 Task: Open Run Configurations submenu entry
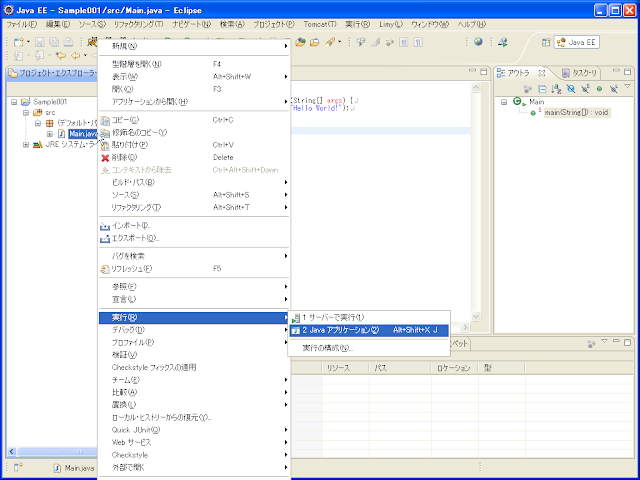(369, 348)
